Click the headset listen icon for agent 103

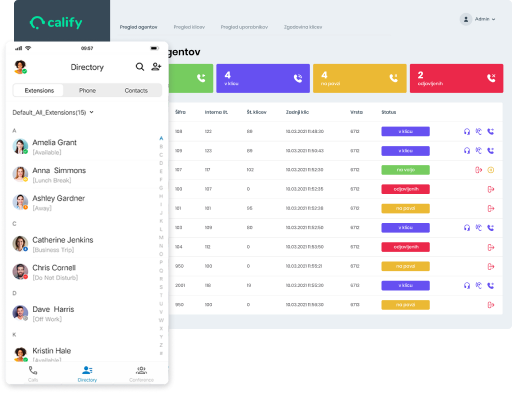pos(467,228)
